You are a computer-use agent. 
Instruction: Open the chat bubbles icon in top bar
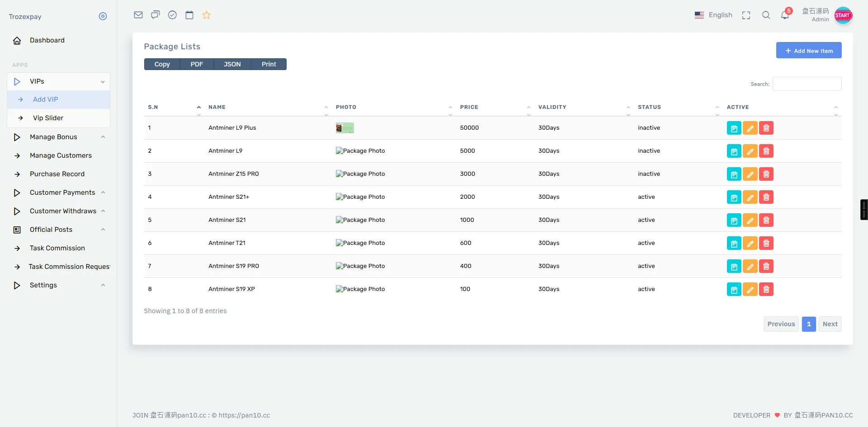coord(156,15)
